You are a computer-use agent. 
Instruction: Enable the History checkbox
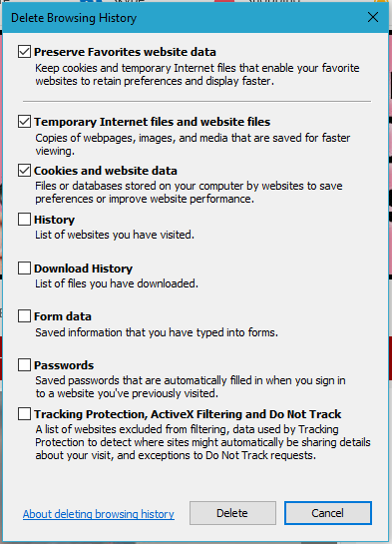[24, 220]
